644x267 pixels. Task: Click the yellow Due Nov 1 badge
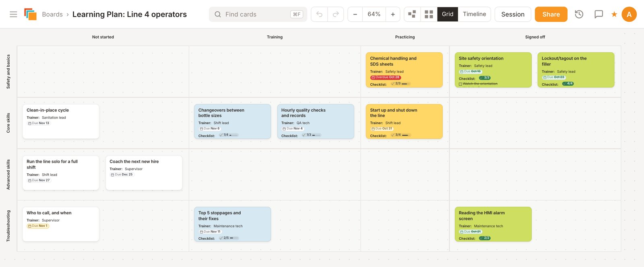[38, 226]
